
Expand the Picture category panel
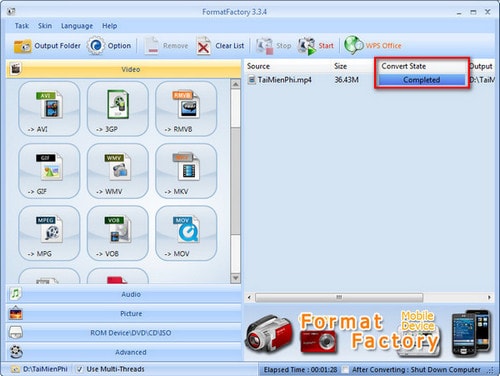(x=124, y=313)
